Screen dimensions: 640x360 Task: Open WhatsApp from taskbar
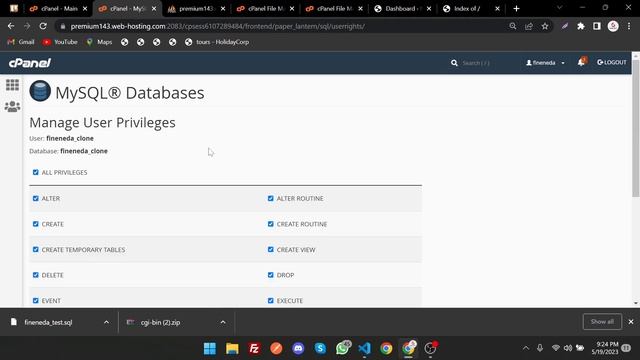(x=343, y=348)
